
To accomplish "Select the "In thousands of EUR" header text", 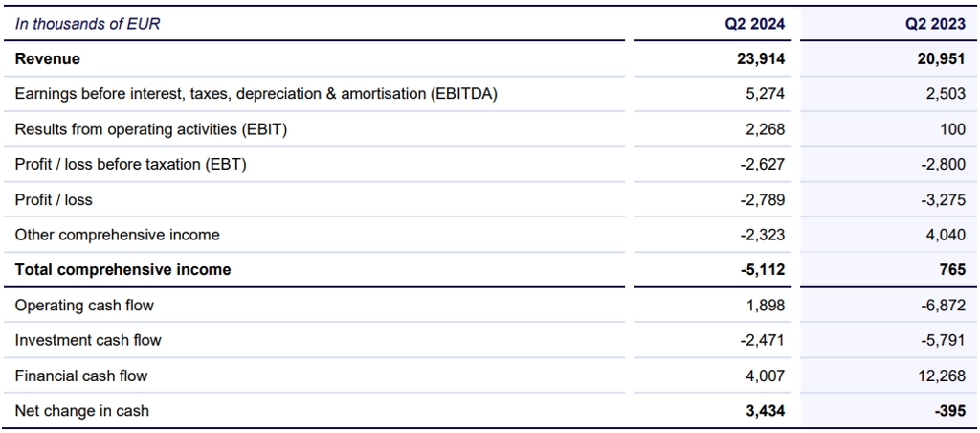I will (x=87, y=24).
